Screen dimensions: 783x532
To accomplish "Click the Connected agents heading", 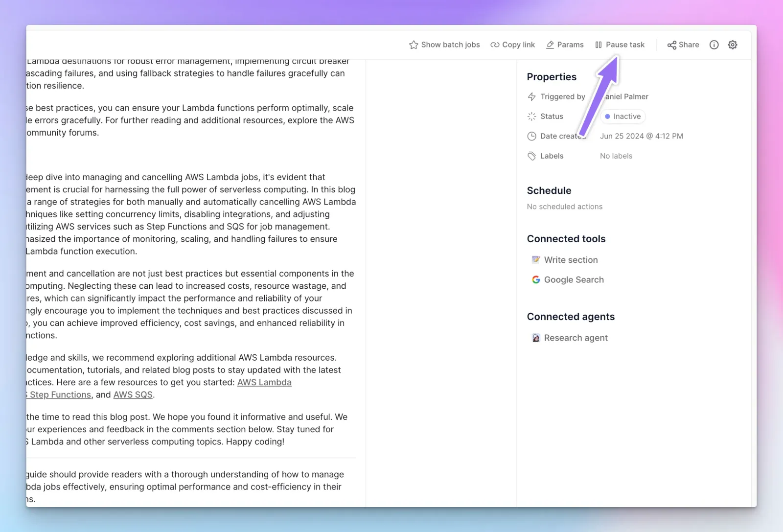I will (571, 317).
